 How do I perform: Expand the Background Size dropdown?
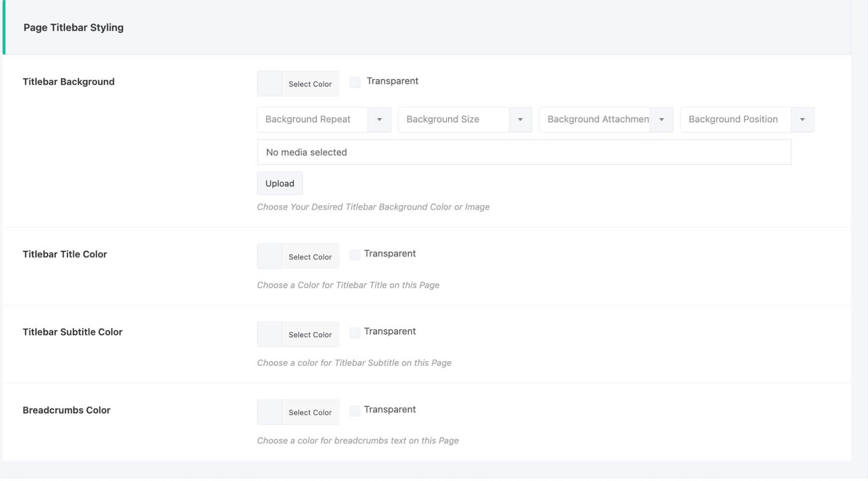453,120
